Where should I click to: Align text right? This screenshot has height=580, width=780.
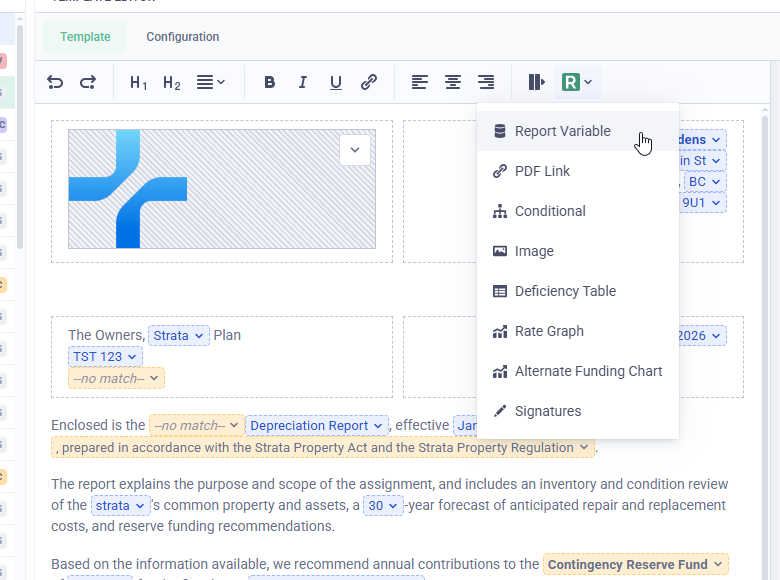coord(486,82)
